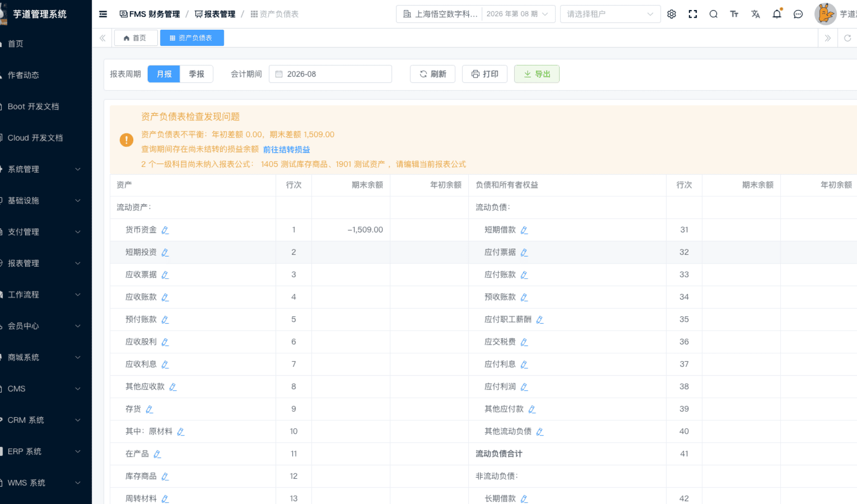Open the font size icon

click(734, 14)
